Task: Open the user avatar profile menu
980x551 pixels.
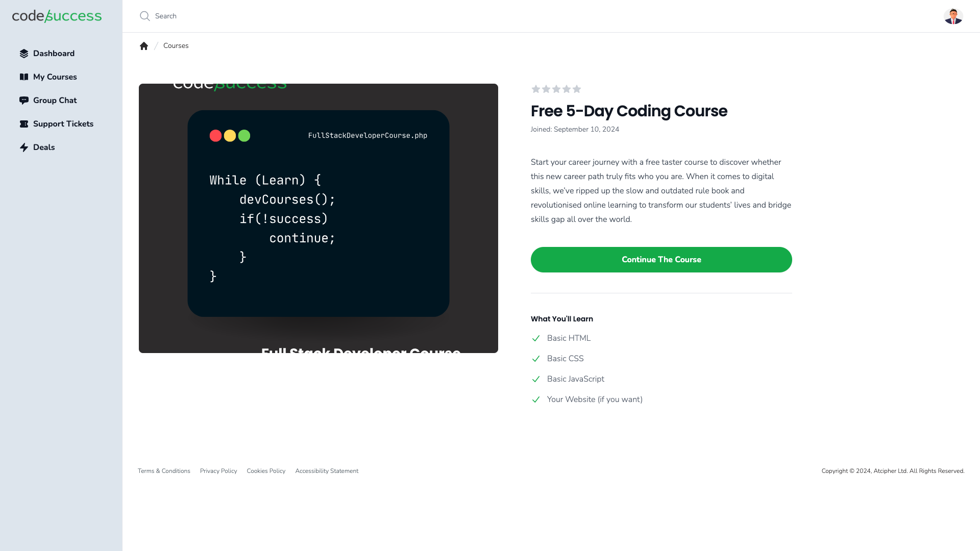Action: click(x=953, y=16)
